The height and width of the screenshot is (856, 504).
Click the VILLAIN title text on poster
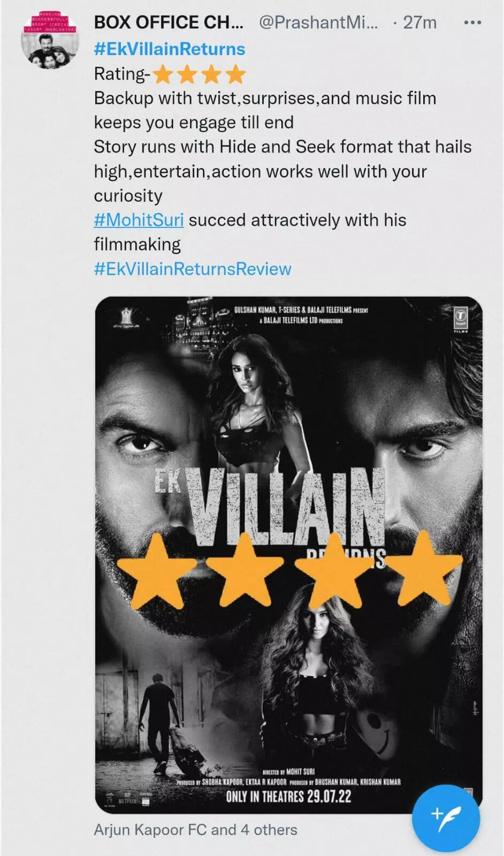pos(287,507)
